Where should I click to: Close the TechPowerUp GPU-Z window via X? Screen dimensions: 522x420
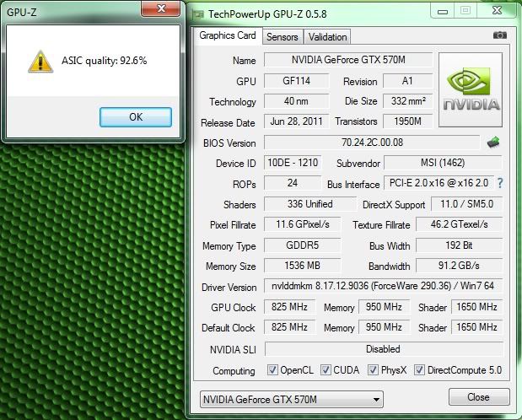pyautogui.click(x=497, y=11)
